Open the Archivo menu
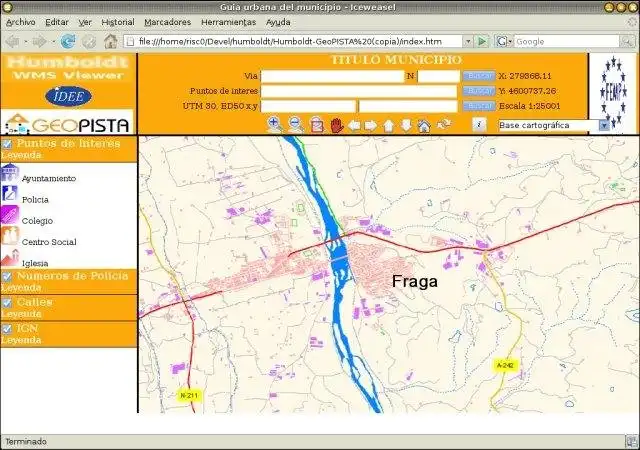The image size is (640, 450). [20, 22]
